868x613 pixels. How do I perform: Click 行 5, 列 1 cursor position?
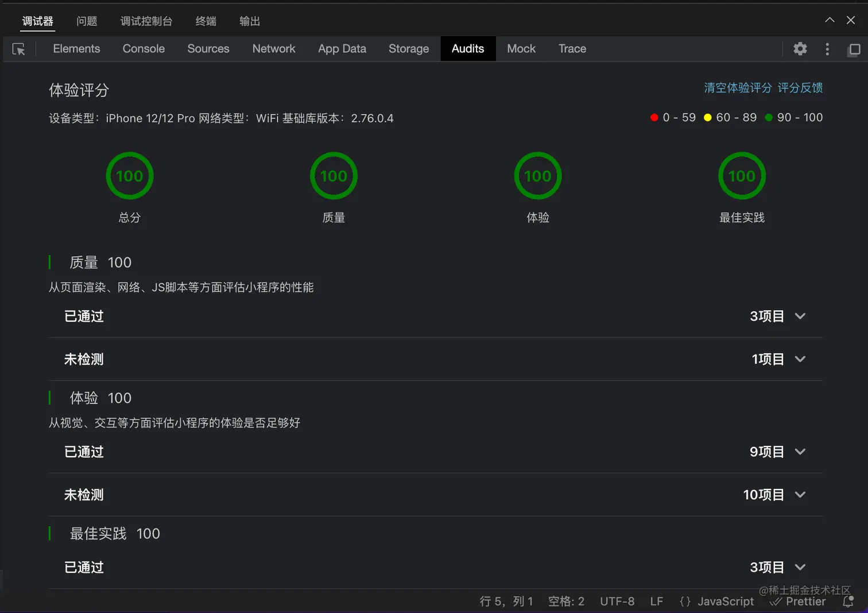tap(506, 602)
